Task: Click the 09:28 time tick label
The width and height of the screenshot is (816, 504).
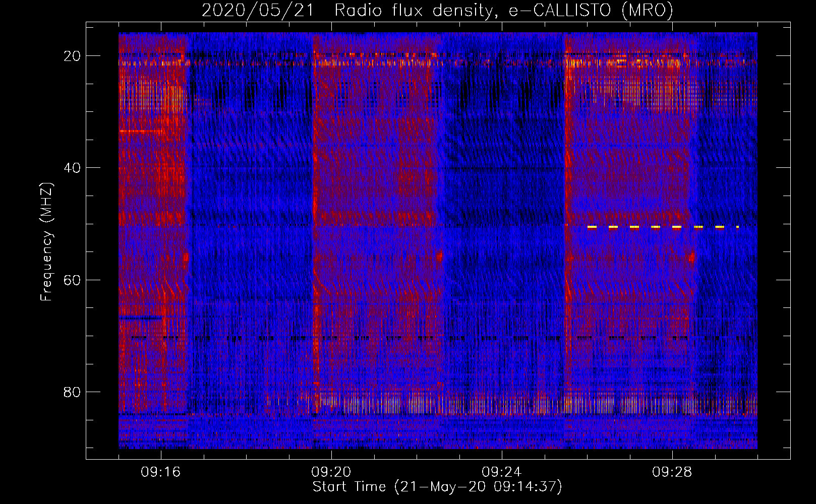Action: coord(672,472)
